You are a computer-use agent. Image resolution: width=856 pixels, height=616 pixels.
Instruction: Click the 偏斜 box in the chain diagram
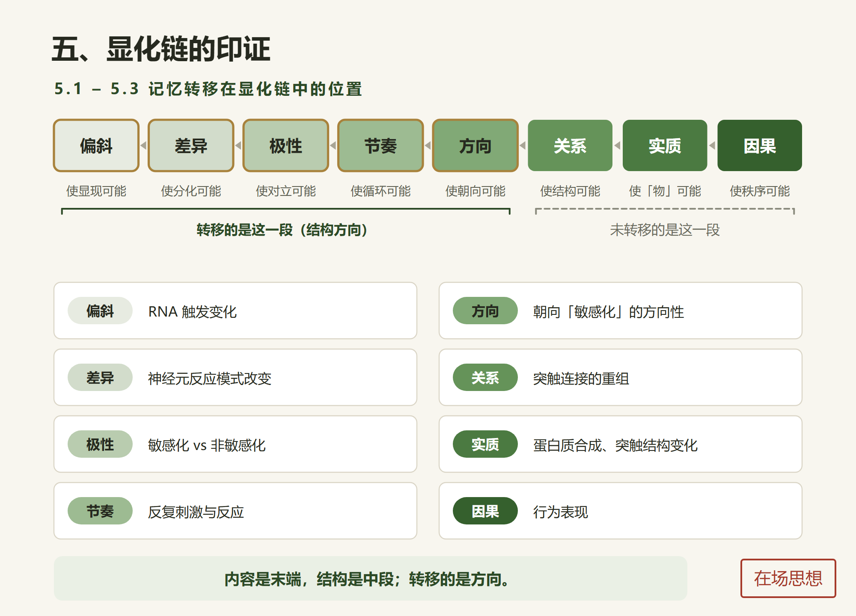pyautogui.click(x=96, y=145)
